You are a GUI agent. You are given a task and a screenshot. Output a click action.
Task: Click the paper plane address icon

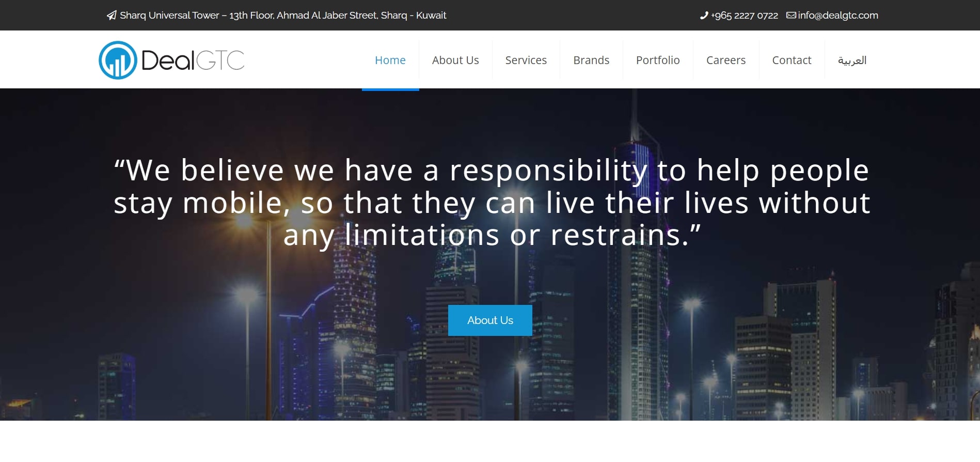[x=111, y=16]
